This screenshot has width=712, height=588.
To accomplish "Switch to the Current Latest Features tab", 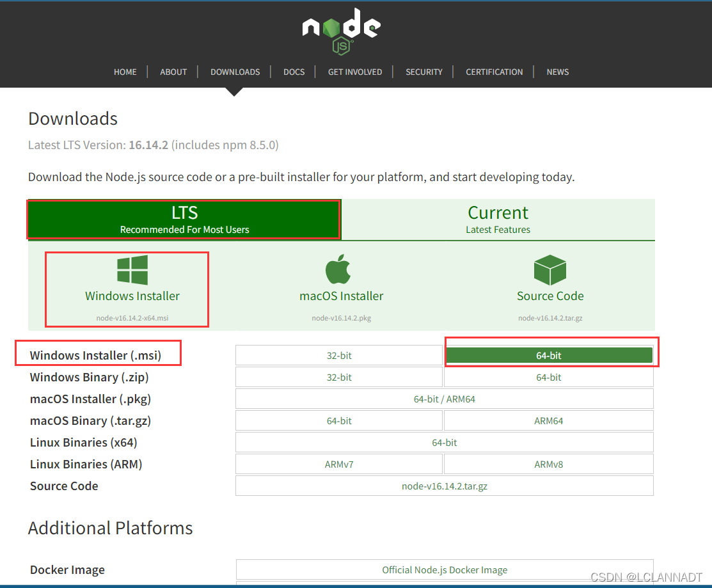I will point(498,219).
